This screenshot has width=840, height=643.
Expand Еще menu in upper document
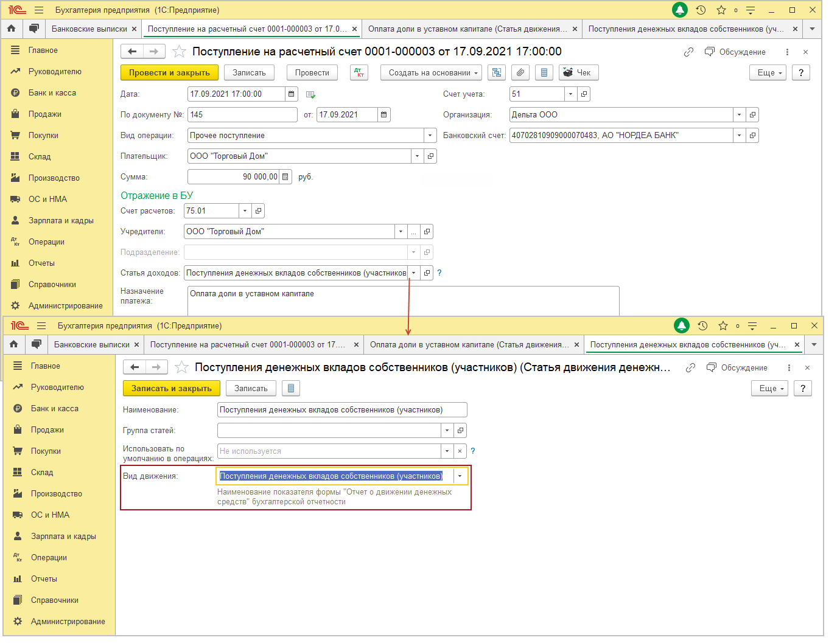coord(768,72)
